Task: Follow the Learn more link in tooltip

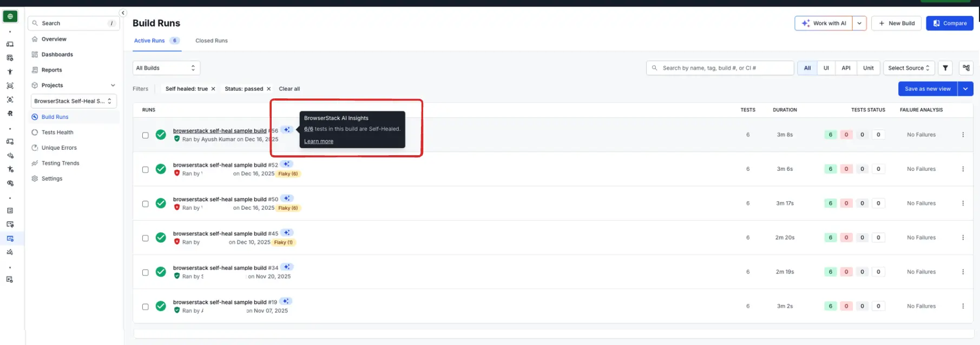Action: (x=318, y=142)
